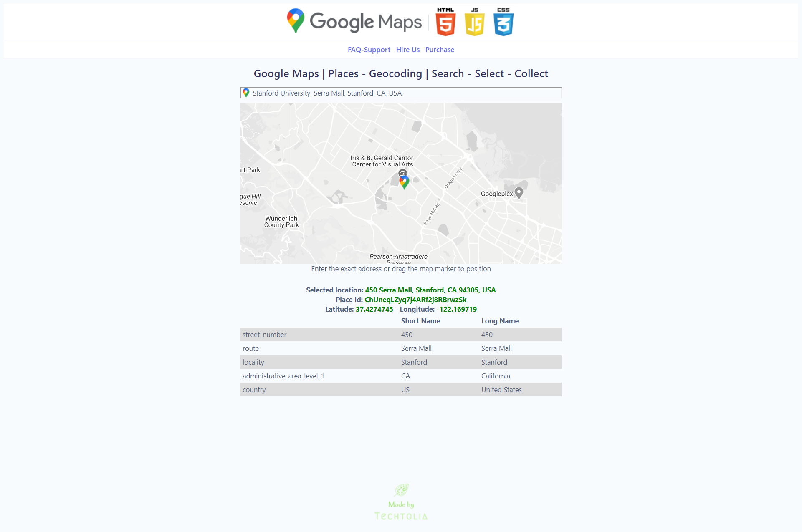Click the Wunderlich County Park map label
This screenshot has height=532, width=802.
(x=281, y=222)
